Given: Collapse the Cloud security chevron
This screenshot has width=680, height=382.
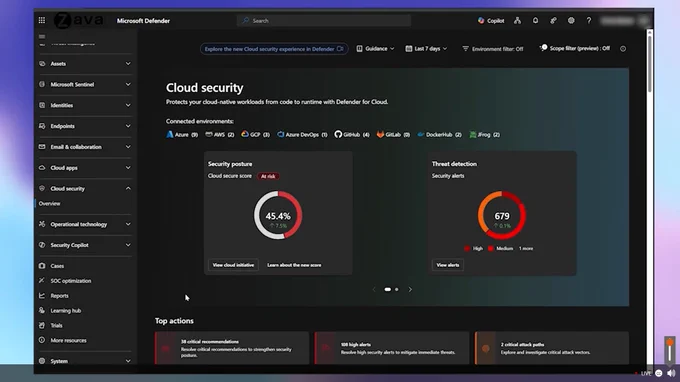Looking at the screenshot, I should point(128,189).
